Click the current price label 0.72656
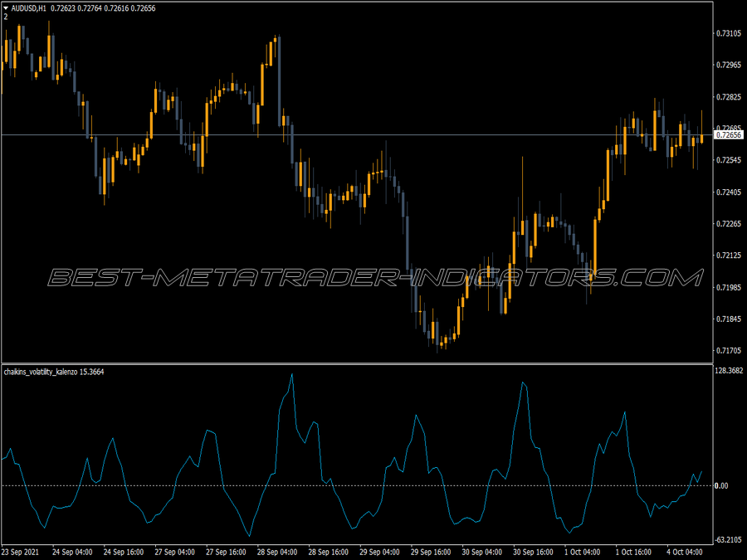The height and width of the screenshot is (560, 747). pyautogui.click(x=729, y=134)
